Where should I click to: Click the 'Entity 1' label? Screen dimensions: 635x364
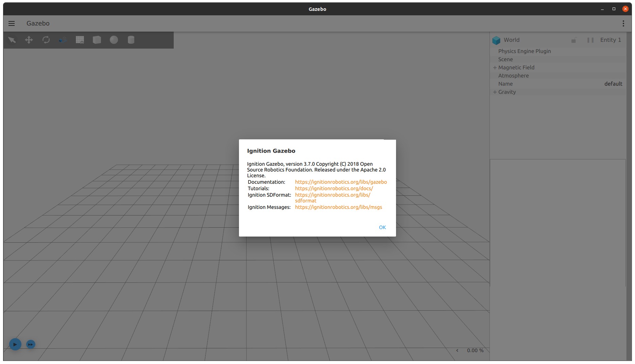point(611,40)
